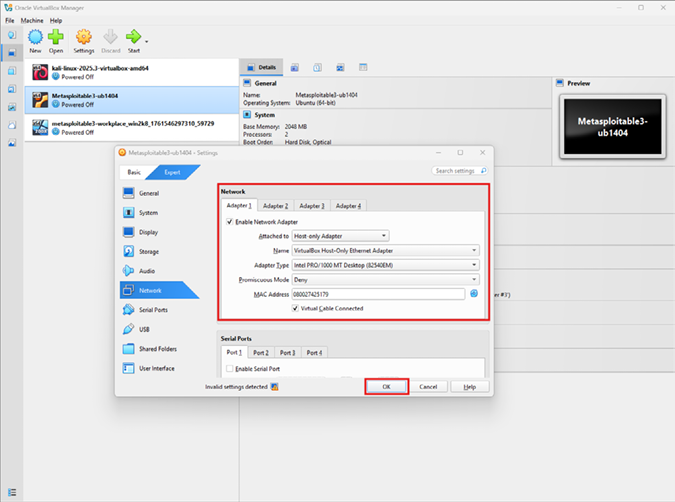Go to System settings category
Screen dimensions: 675x502
coord(148,213)
